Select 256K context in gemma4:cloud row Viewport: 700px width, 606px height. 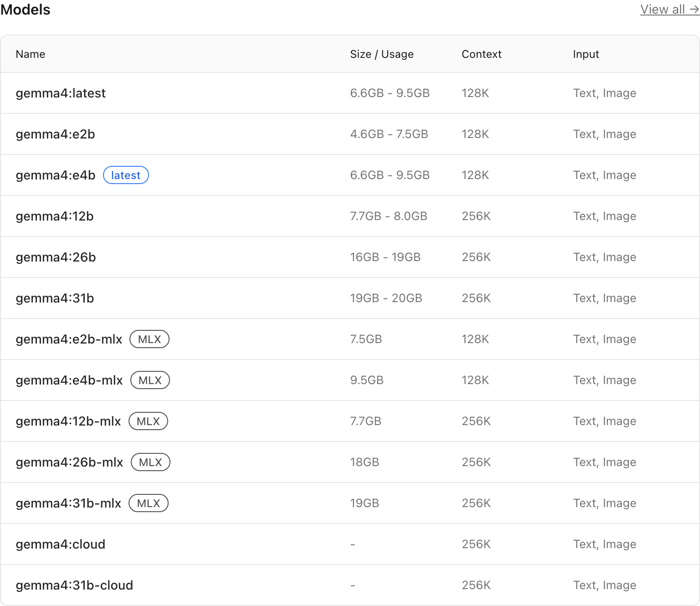476,544
